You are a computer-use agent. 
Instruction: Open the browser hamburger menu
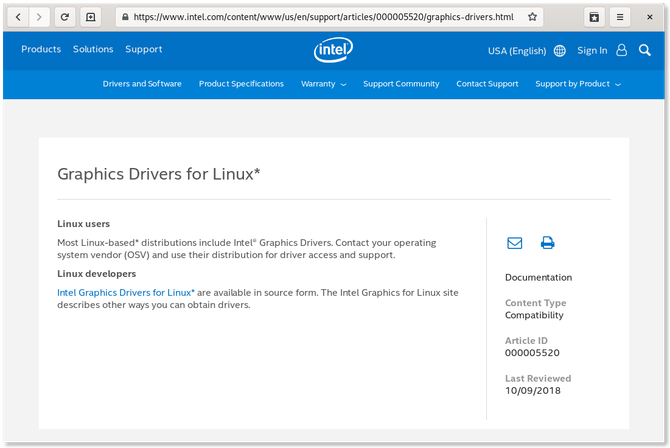pos(621,17)
